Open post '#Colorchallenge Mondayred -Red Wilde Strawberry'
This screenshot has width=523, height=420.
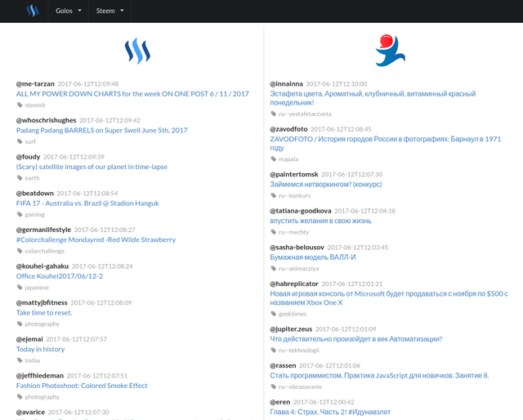click(x=96, y=239)
